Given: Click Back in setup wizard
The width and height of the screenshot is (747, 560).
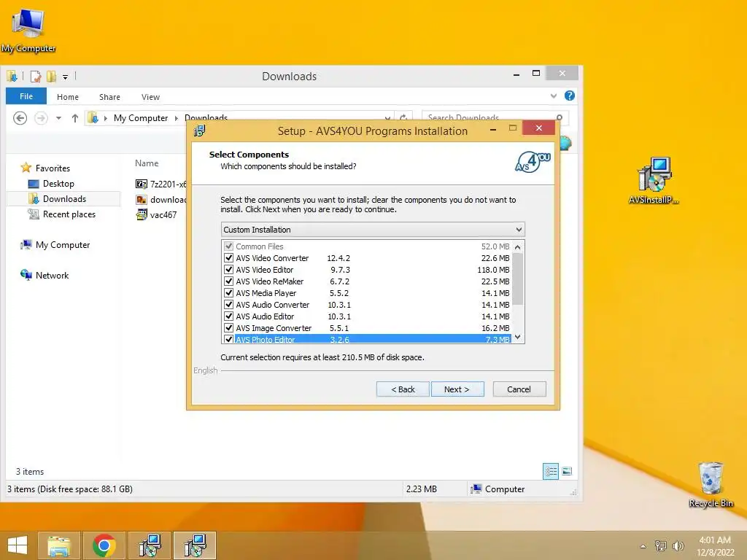Looking at the screenshot, I should pos(403,389).
